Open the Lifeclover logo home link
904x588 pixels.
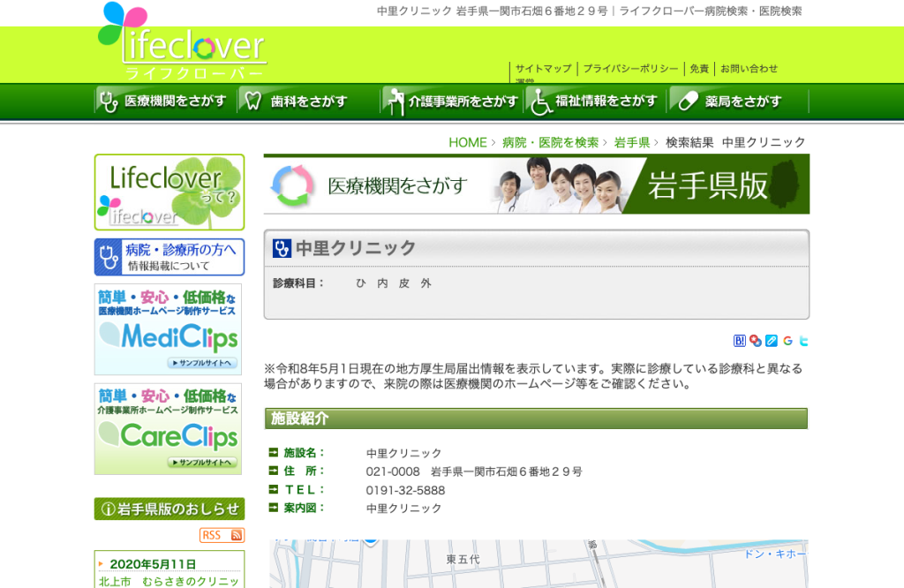[183, 41]
